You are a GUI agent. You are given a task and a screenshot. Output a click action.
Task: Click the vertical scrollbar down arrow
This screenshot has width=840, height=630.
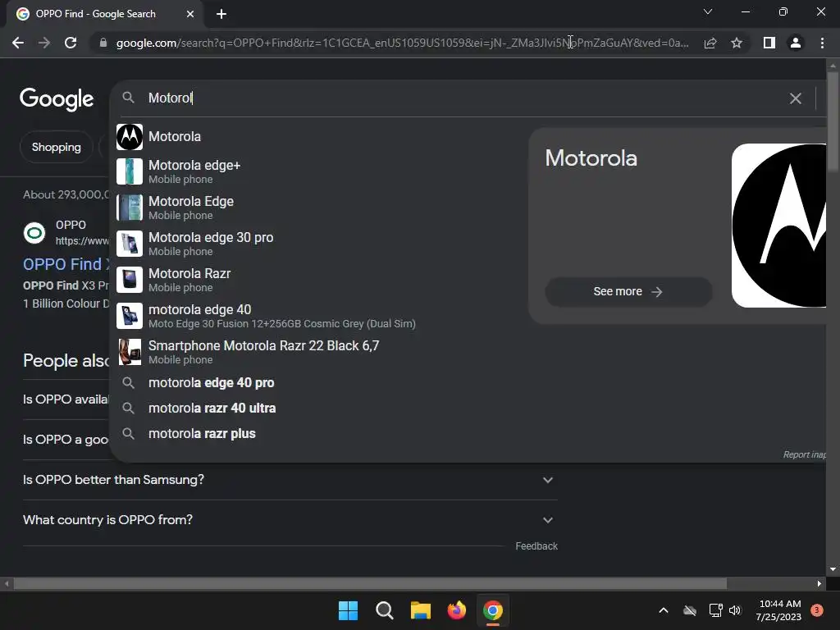point(833,569)
